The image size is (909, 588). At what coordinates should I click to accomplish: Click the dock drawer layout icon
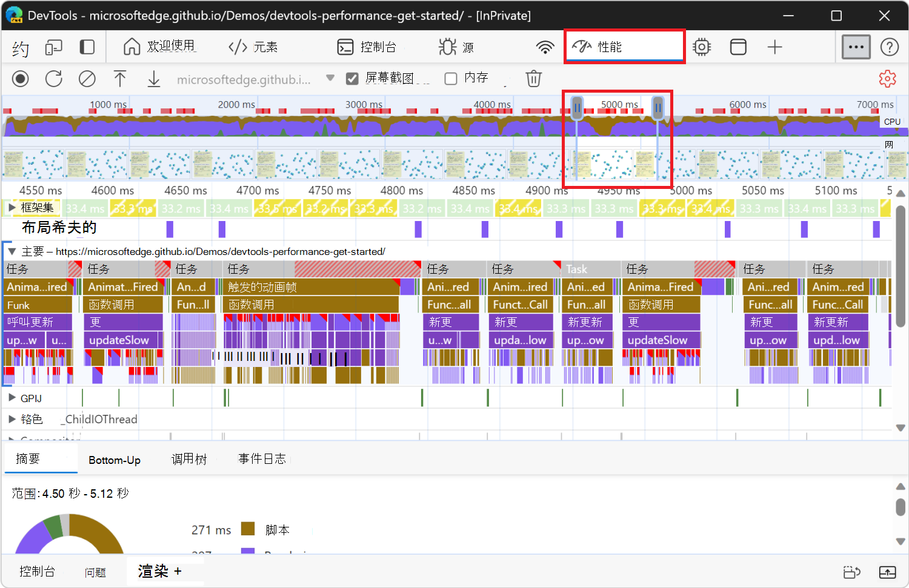pyautogui.click(x=852, y=572)
